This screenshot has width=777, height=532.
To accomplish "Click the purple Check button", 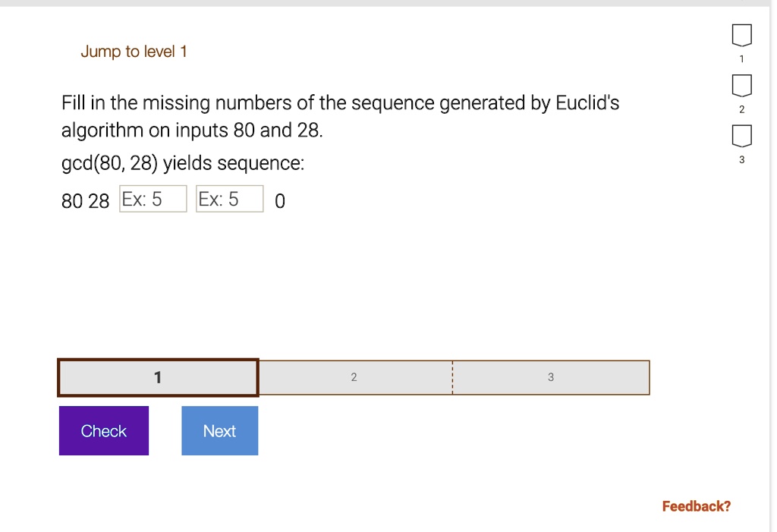I will 103,431.
